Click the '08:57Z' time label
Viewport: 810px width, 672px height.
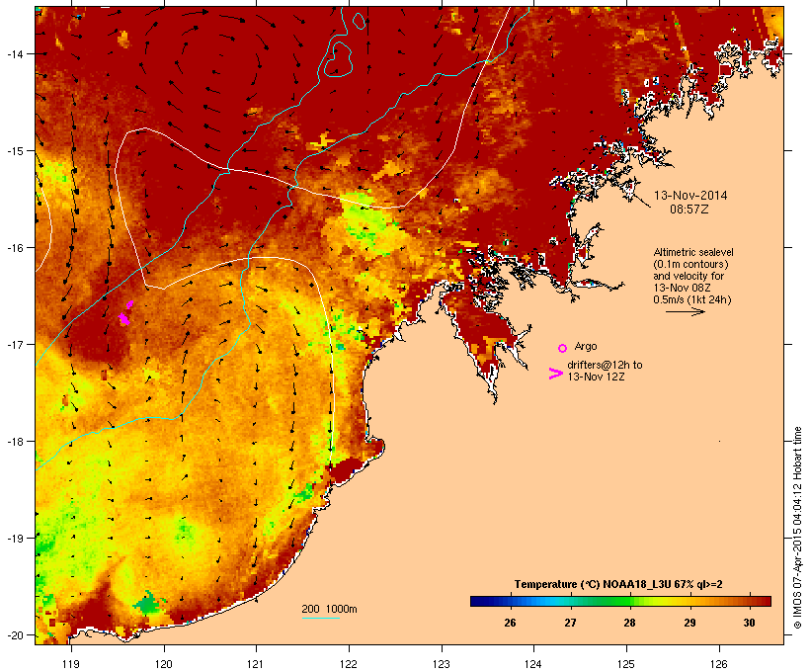coord(689,210)
